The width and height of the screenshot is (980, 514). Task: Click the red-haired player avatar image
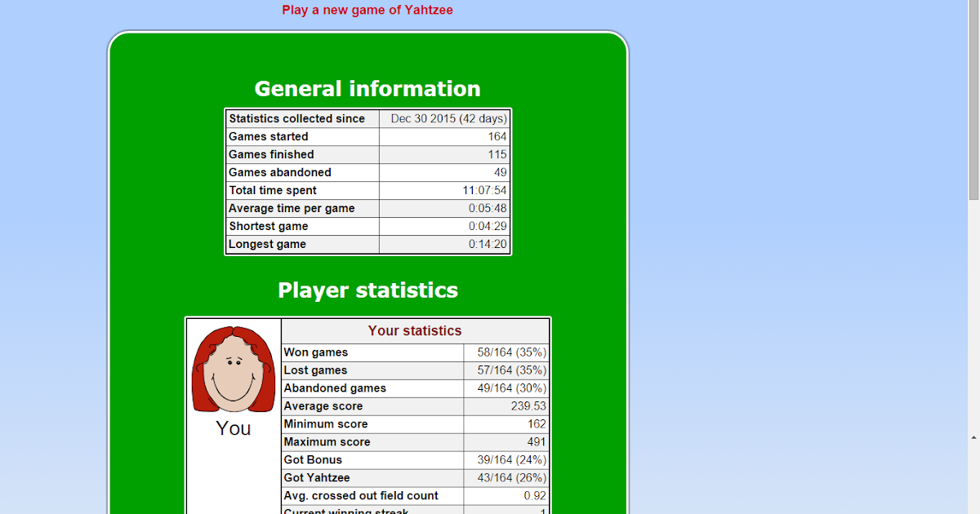pos(233,369)
